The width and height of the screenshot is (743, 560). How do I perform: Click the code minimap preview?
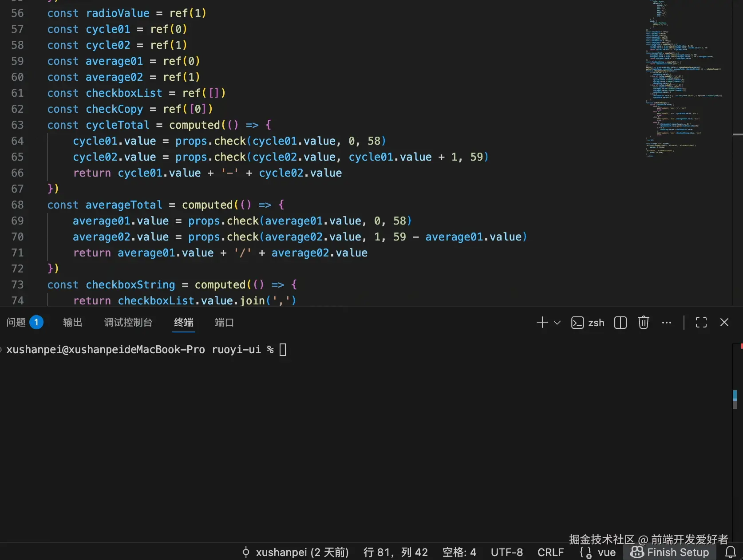[x=684, y=80]
